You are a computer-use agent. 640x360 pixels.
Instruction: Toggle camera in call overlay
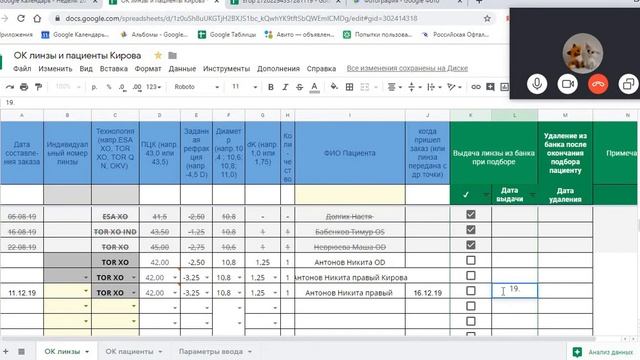point(567,84)
